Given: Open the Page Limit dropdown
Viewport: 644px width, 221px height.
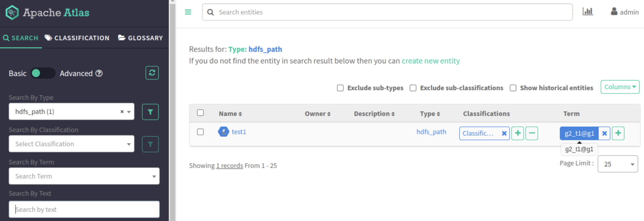Looking at the screenshot, I should (617, 164).
